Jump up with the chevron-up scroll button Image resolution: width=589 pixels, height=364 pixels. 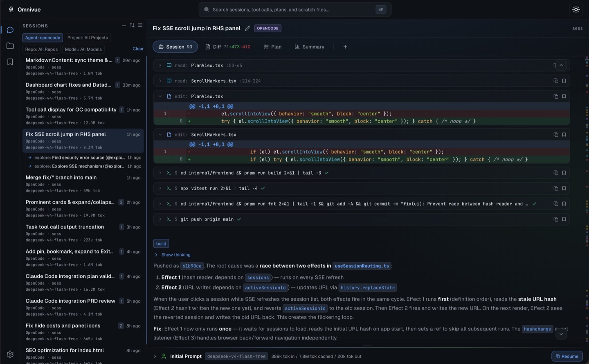click(x=561, y=65)
